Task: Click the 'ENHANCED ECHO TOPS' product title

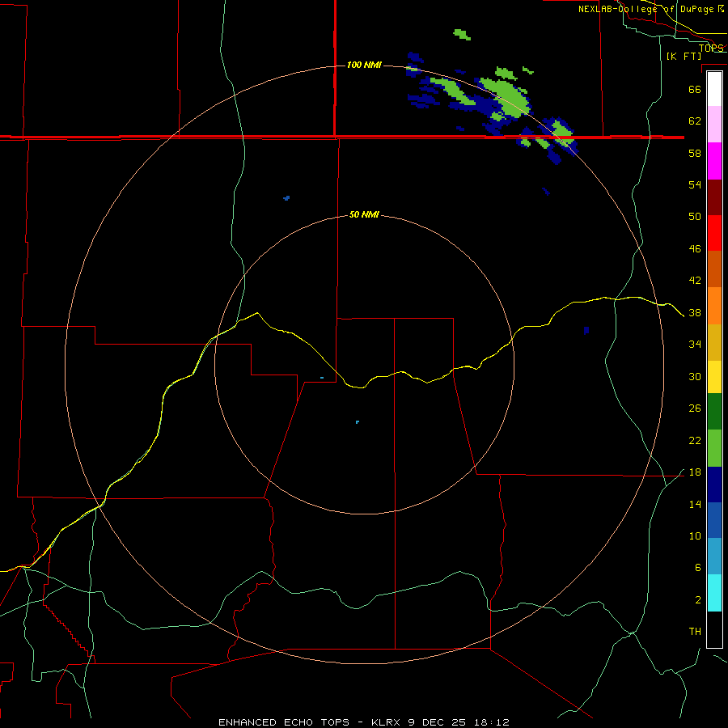Action: pyautogui.click(x=284, y=722)
